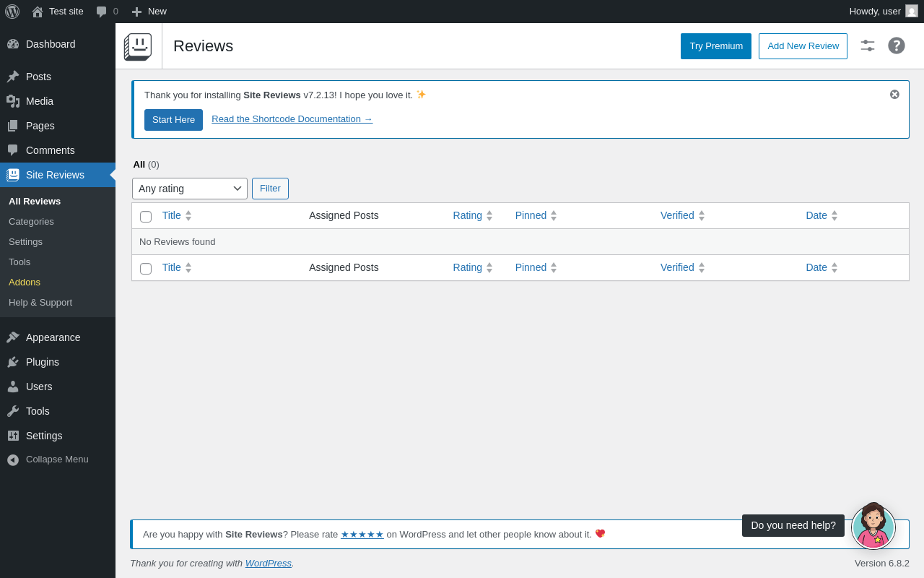The width and height of the screenshot is (924, 578).
Task: Open Site Reviews Tools submenu item
Action: 19,262
